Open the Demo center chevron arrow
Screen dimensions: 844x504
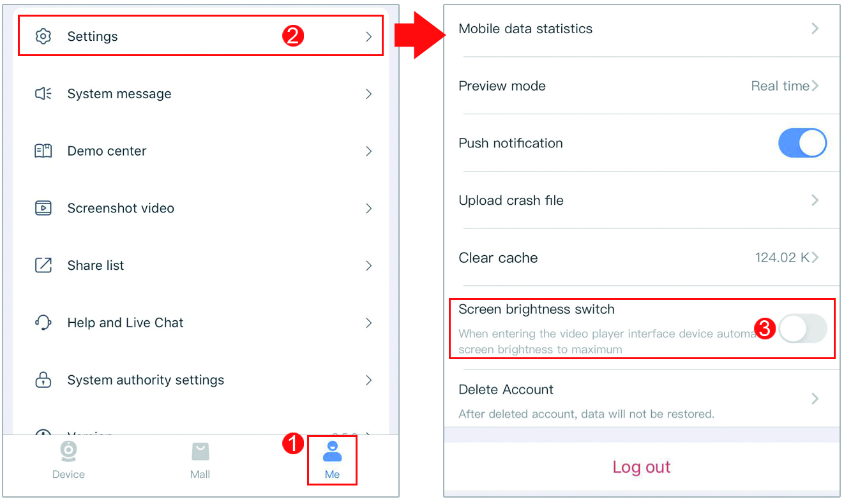pyautogui.click(x=368, y=151)
